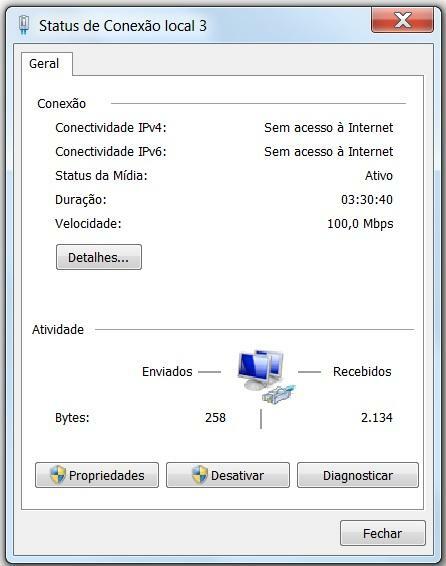Viewport: 446px width, 566px height.
Task: Click the Ethernet cable plug icon
Action: [279, 393]
